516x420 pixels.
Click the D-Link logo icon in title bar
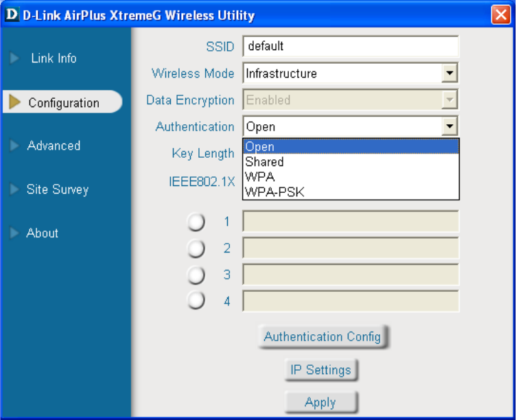click(x=12, y=14)
